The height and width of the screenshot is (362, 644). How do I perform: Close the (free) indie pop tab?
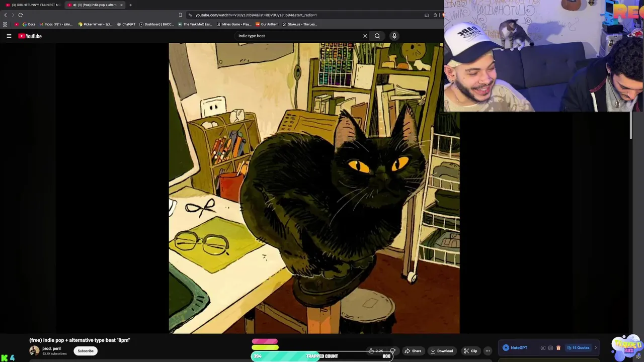click(121, 5)
